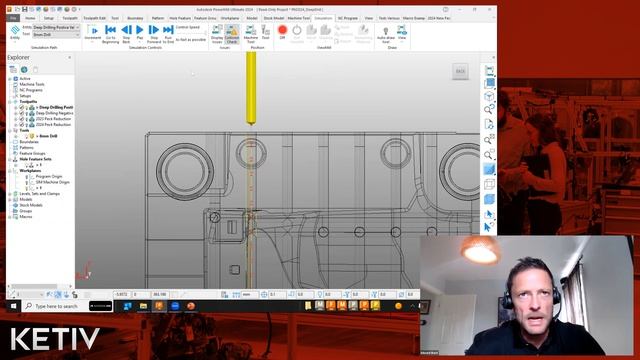
Task: Click the Step Back simulation button
Action: pos(127,33)
